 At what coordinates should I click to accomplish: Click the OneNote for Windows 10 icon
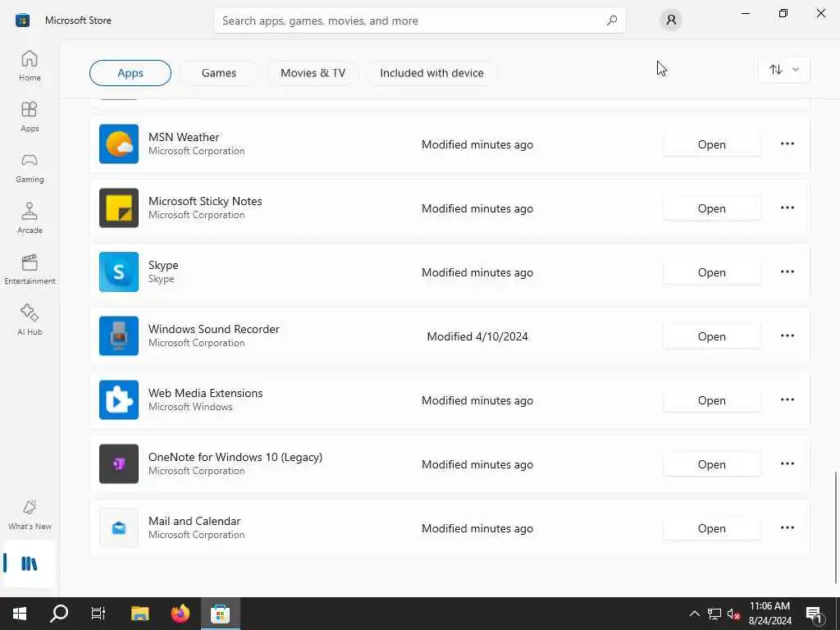tap(119, 464)
